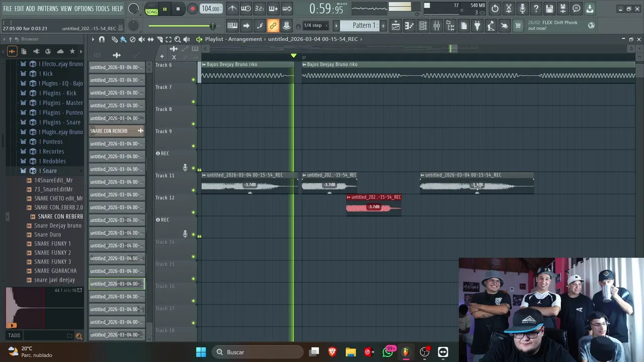
Task: Stop playback with the stop button
Action: pos(178,9)
